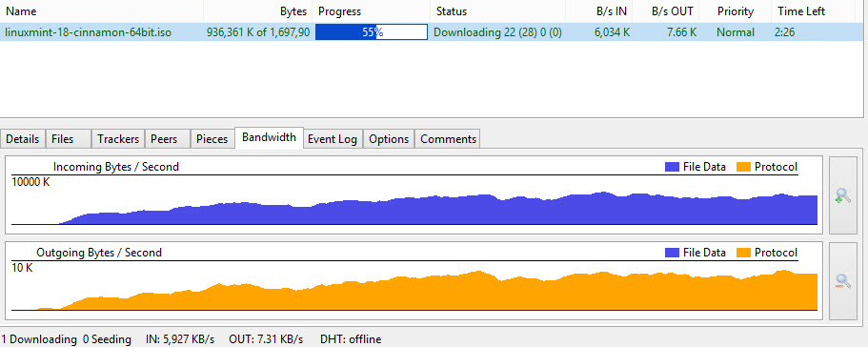This screenshot has width=868, height=347.
Task: Click 'IN: 5,927 KB/s' in status bar
Action: pos(180,339)
